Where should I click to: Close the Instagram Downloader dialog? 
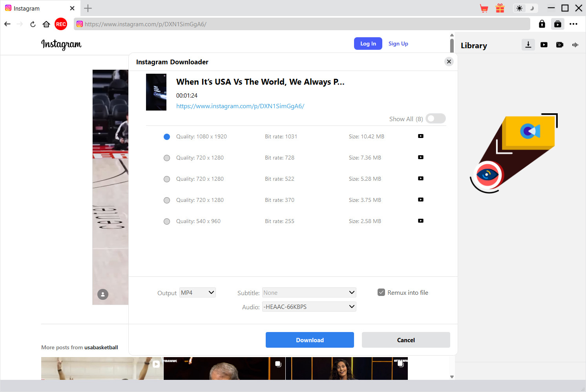(x=449, y=62)
